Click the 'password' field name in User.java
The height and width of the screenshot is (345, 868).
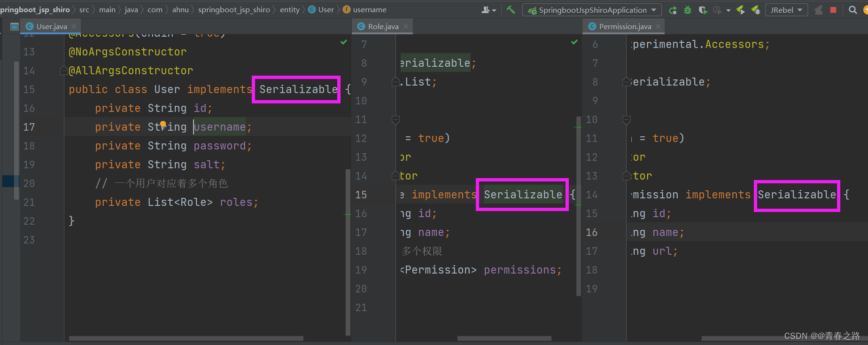point(219,146)
